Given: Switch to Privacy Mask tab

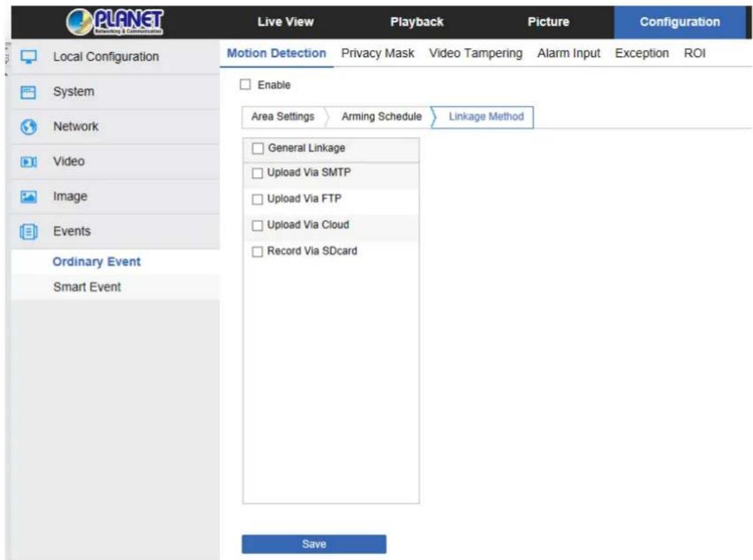Looking at the screenshot, I should click(x=378, y=53).
